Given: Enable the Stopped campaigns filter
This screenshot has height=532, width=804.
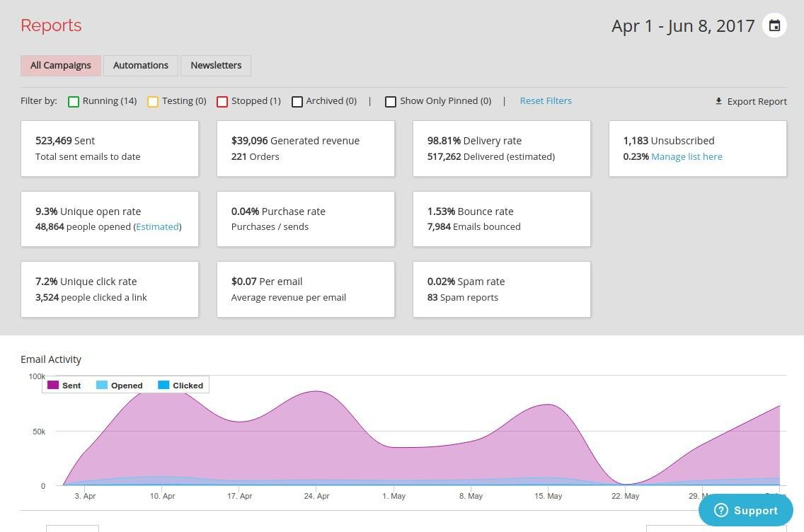Looking at the screenshot, I should click(222, 101).
